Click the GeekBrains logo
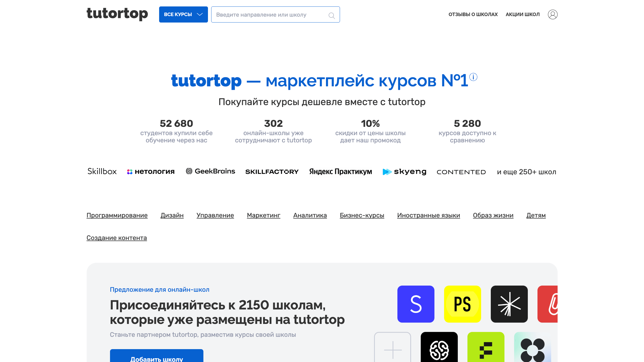Viewport: 644px width, 362px height. [x=211, y=171]
